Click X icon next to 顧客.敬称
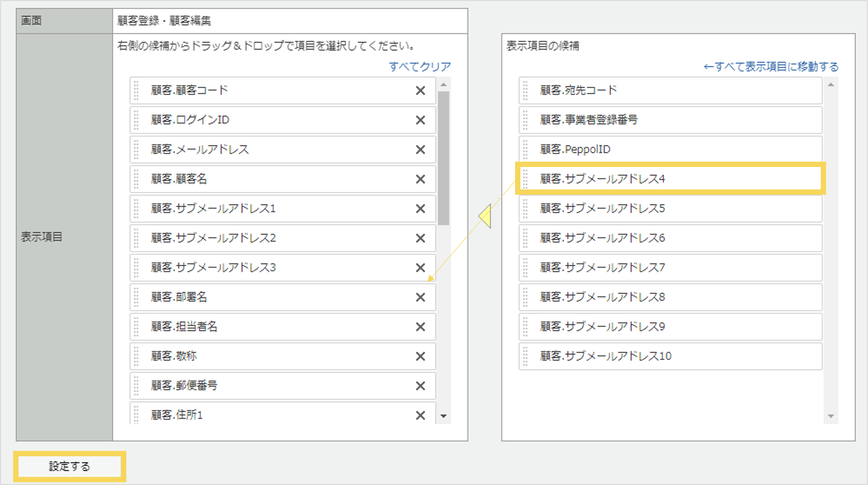 pos(420,356)
